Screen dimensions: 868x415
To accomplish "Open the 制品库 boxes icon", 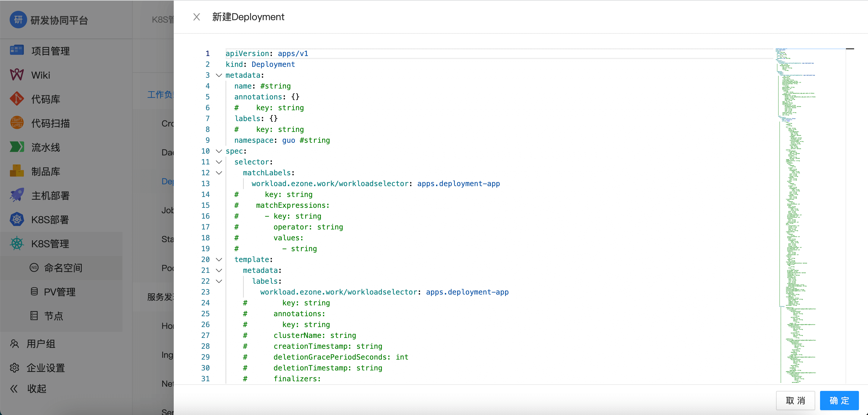I will (17, 171).
